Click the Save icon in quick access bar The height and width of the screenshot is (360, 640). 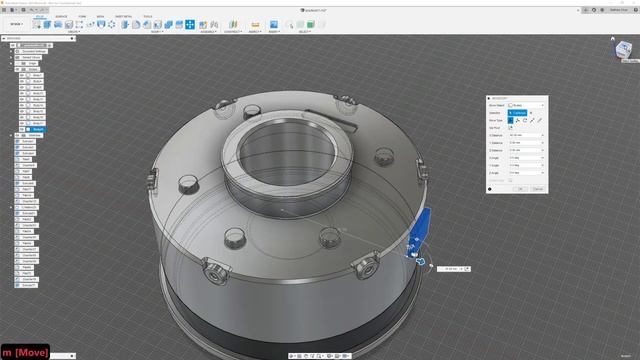23,10
